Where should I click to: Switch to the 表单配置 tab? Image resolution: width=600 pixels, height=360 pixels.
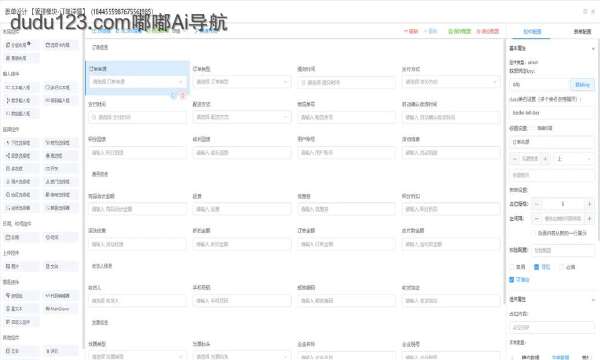click(x=582, y=32)
